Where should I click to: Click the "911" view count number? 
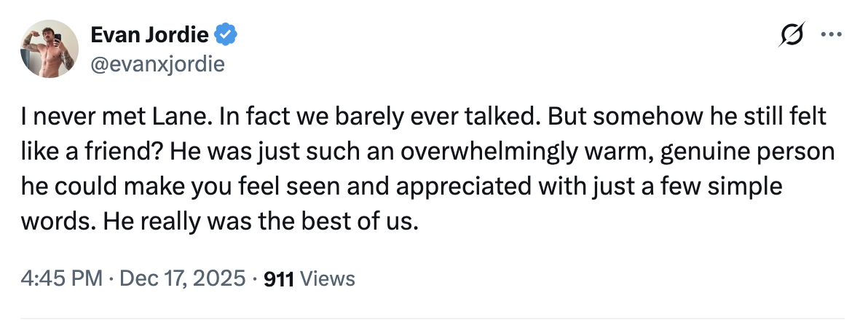pos(278,278)
